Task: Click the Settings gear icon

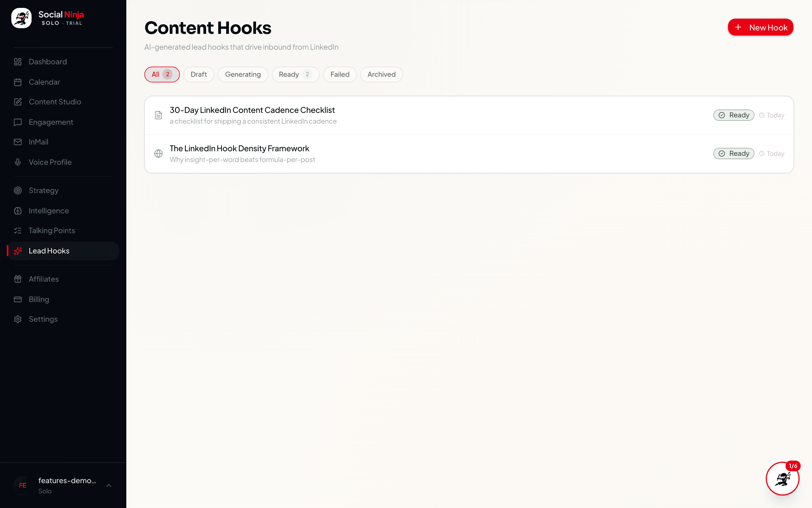Action: click(x=18, y=319)
